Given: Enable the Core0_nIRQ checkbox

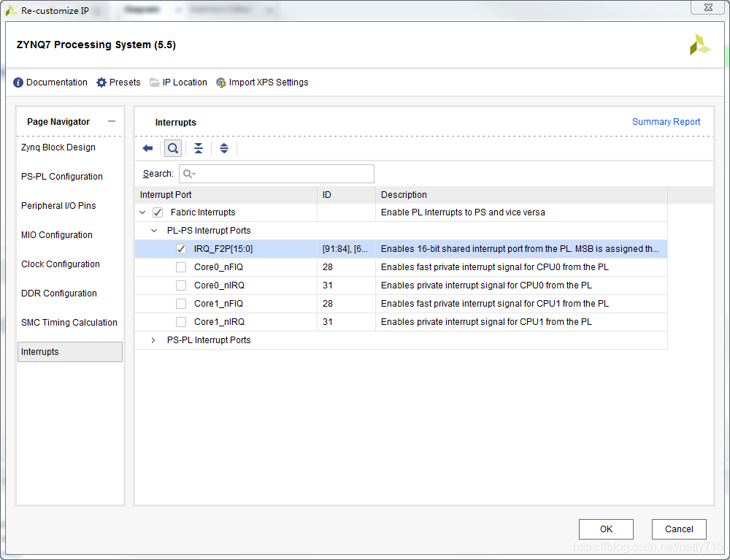Looking at the screenshot, I should tap(181, 285).
